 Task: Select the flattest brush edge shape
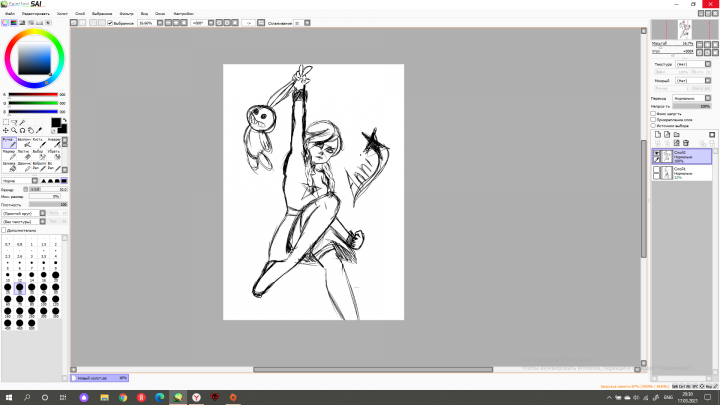coord(64,181)
